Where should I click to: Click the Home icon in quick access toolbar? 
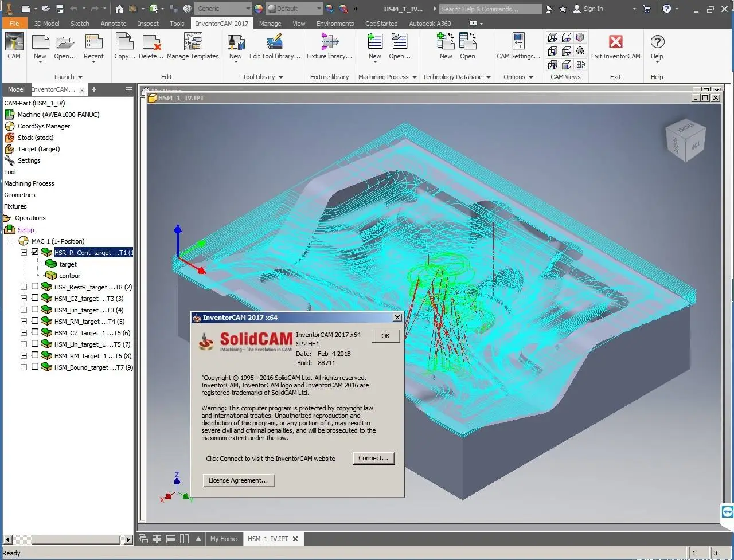[x=119, y=9]
